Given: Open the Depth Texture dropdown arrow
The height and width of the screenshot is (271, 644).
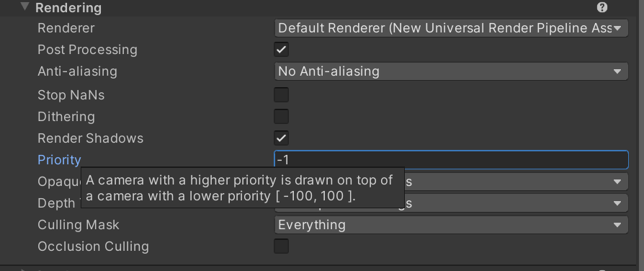Looking at the screenshot, I should tap(617, 203).
